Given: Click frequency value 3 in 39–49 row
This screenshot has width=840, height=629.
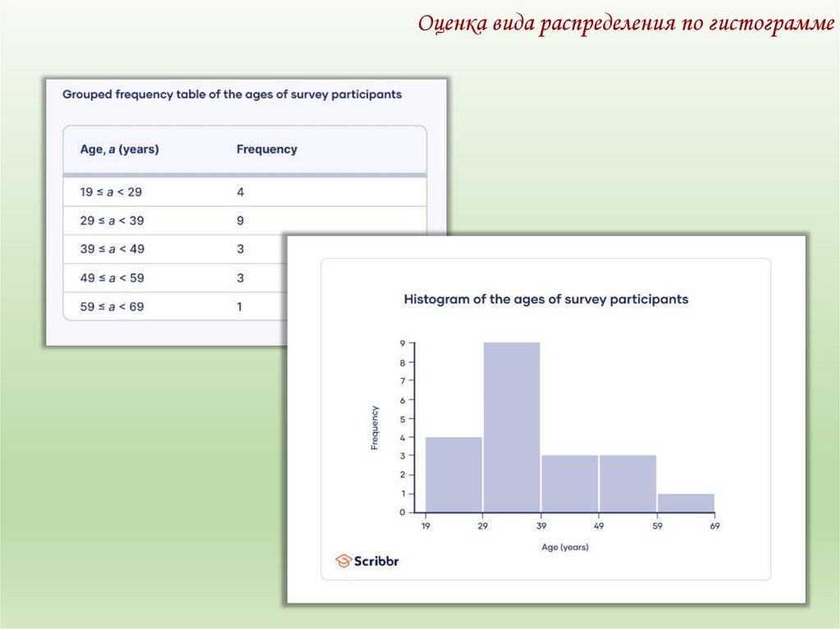Looking at the screenshot, I should [240, 248].
